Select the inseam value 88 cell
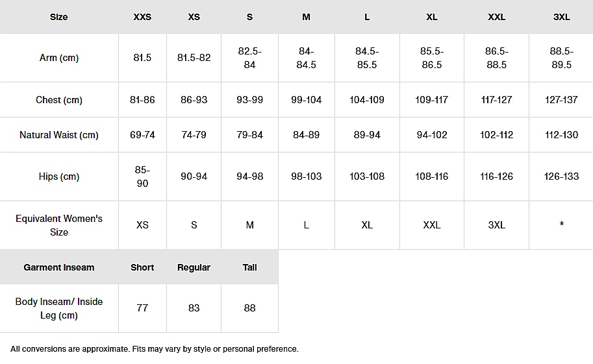 point(249,308)
